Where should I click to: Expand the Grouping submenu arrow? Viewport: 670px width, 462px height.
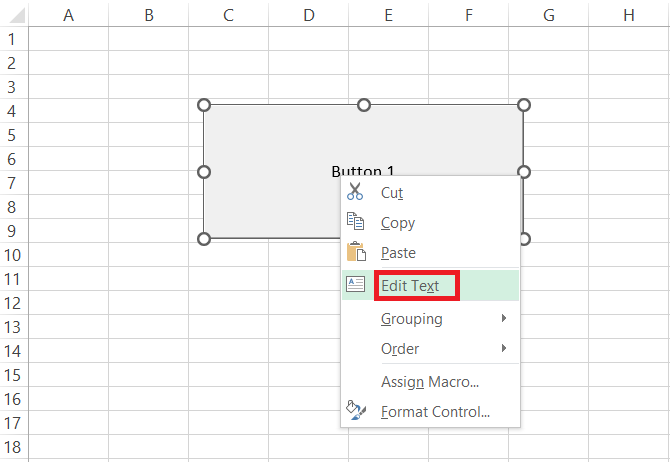coord(505,319)
